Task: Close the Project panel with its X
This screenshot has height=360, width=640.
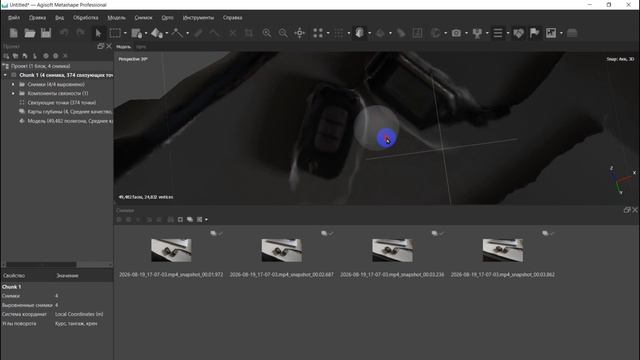Action: [x=109, y=47]
